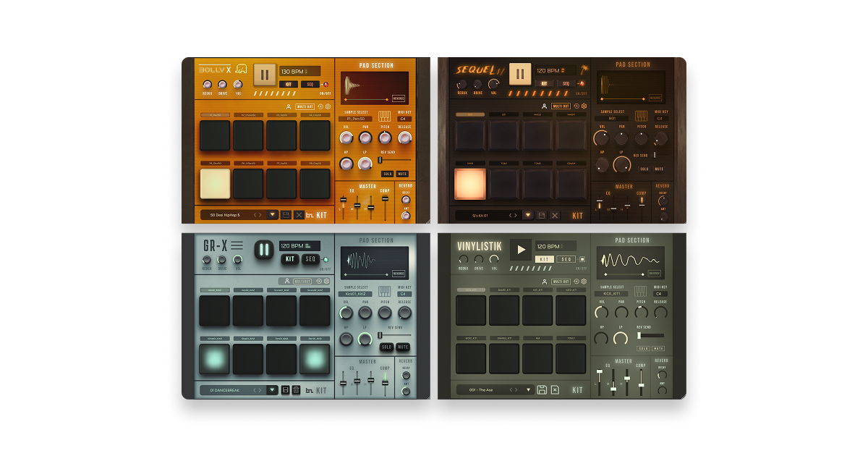Save the kit with GR-X floppy icon
868x456 pixels.
(x=285, y=390)
